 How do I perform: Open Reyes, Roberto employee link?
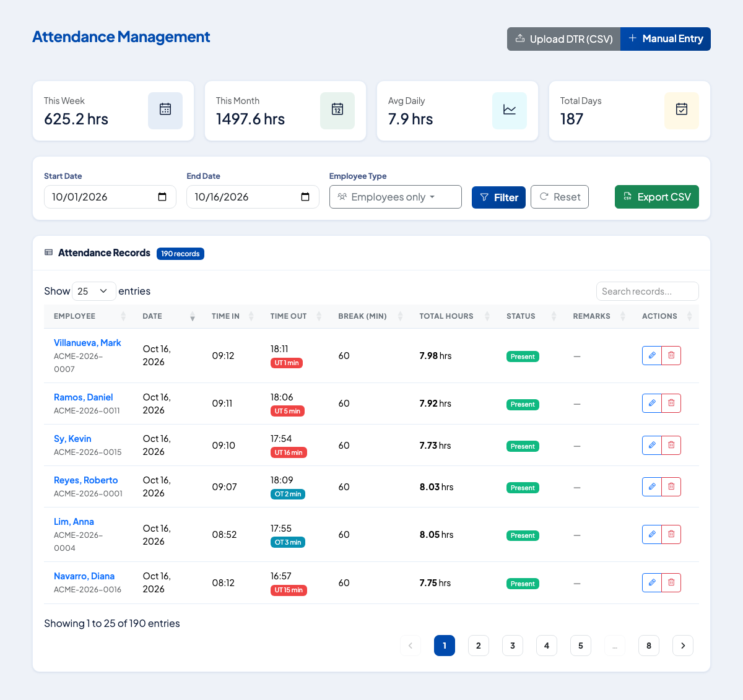click(86, 480)
